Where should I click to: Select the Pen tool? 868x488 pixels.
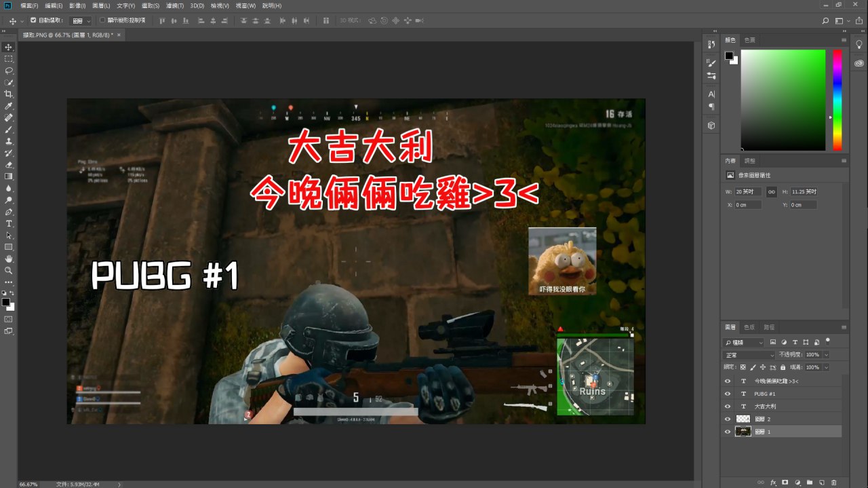(9, 212)
